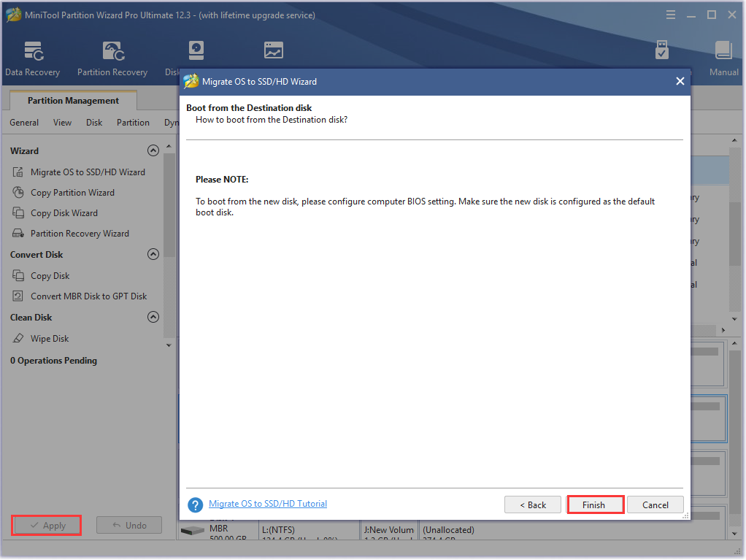Select Copy Partition Wizard entry

pyautogui.click(x=73, y=192)
